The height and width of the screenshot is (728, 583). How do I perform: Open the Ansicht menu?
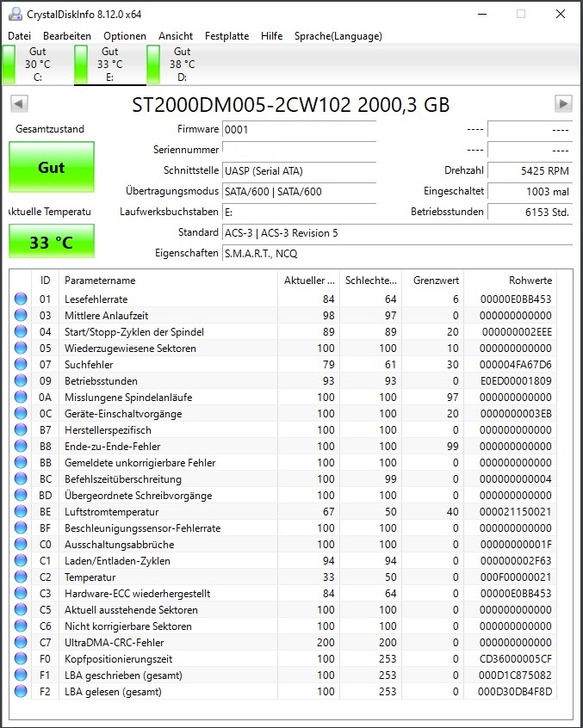coord(176,36)
